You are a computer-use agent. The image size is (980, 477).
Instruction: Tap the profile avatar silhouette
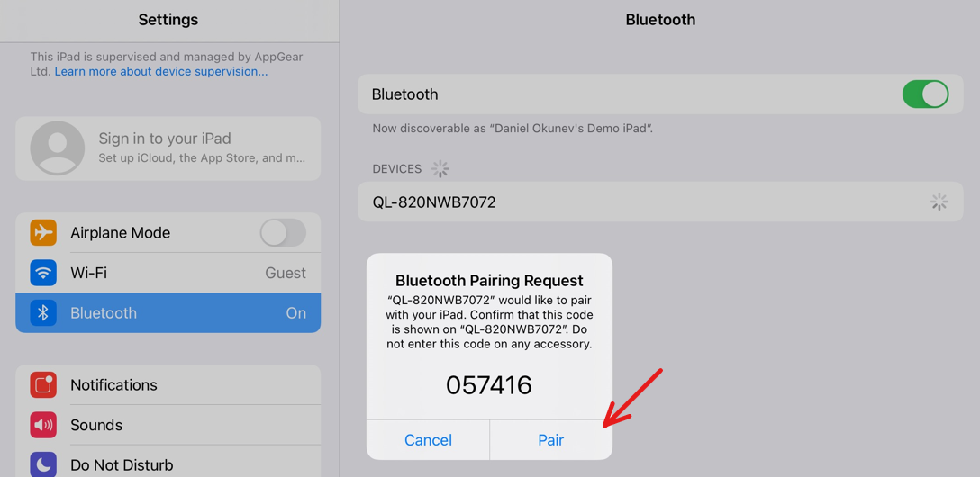click(57, 148)
